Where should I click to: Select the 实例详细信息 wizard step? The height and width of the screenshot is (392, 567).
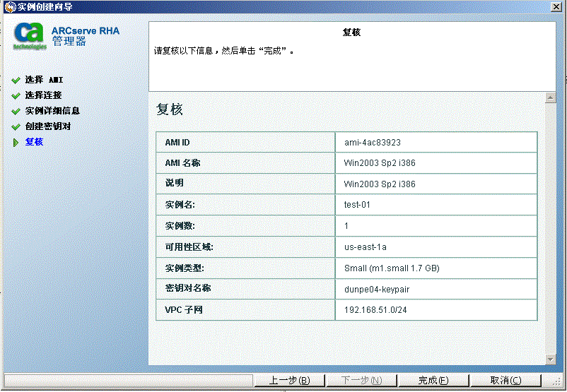click(52, 111)
